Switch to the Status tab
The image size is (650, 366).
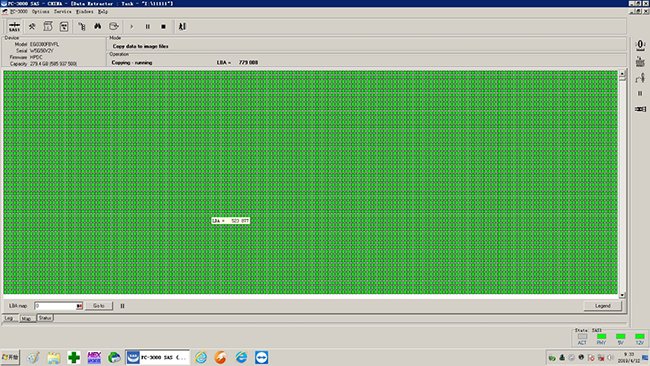tap(45, 318)
